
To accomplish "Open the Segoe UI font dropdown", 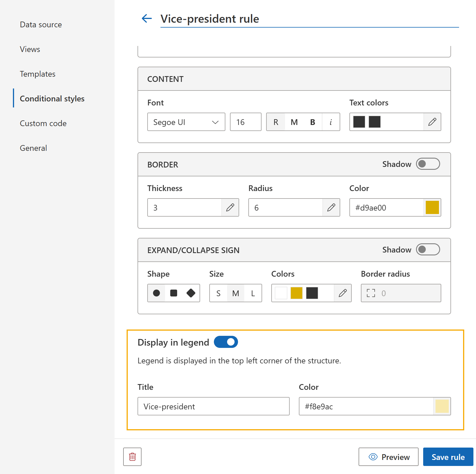I will pos(186,122).
